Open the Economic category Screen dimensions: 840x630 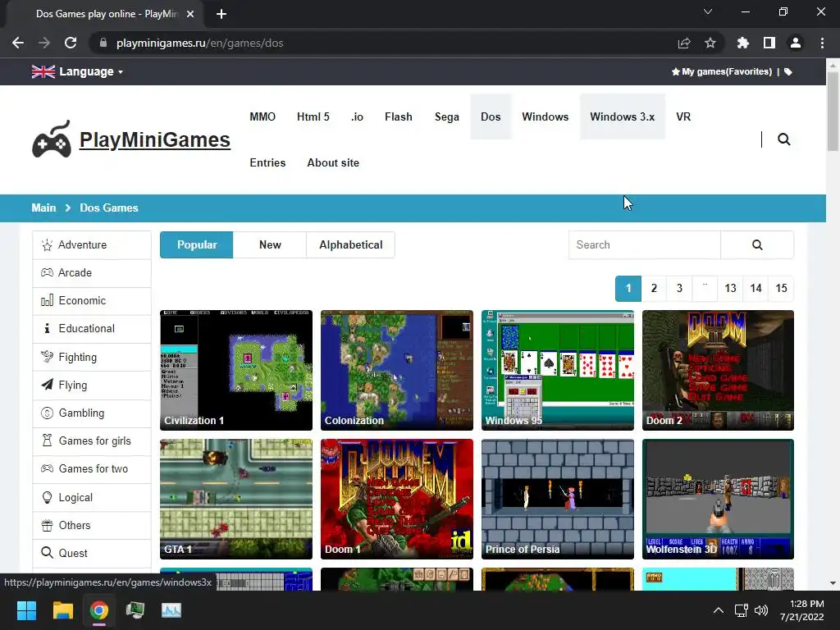[92, 300]
